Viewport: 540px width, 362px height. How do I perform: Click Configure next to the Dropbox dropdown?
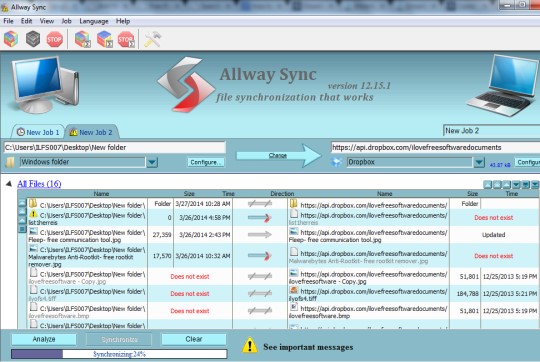527,162
